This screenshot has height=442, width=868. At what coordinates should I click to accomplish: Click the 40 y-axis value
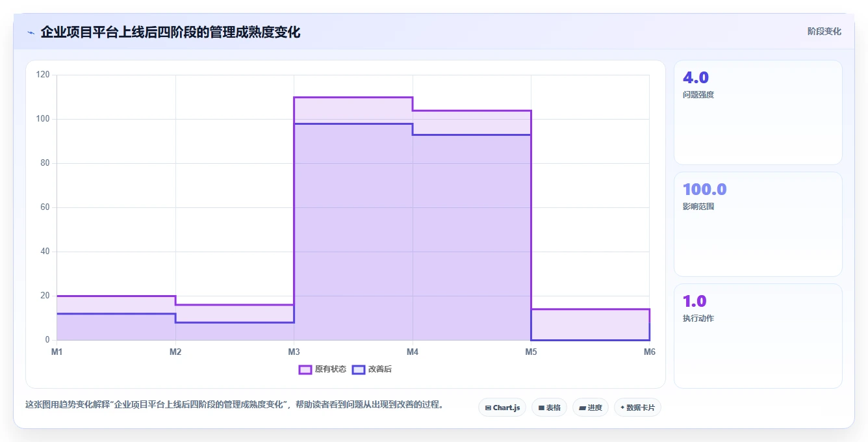tap(45, 252)
